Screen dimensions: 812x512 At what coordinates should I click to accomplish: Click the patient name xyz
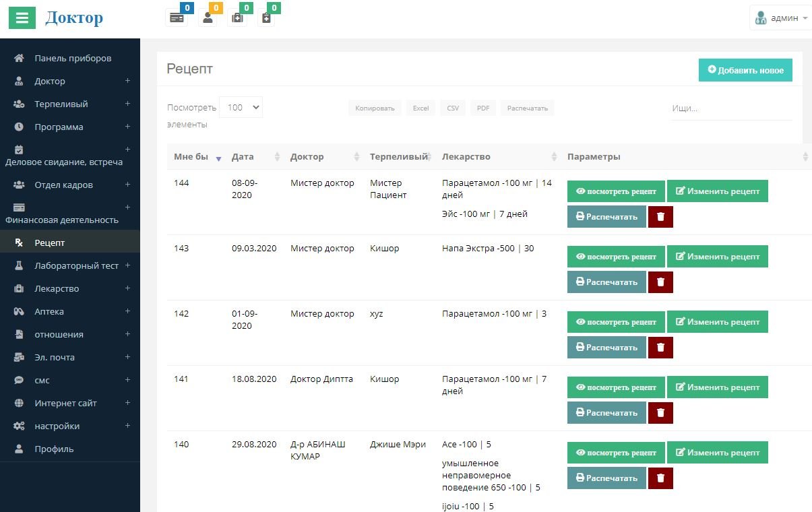pyautogui.click(x=376, y=314)
